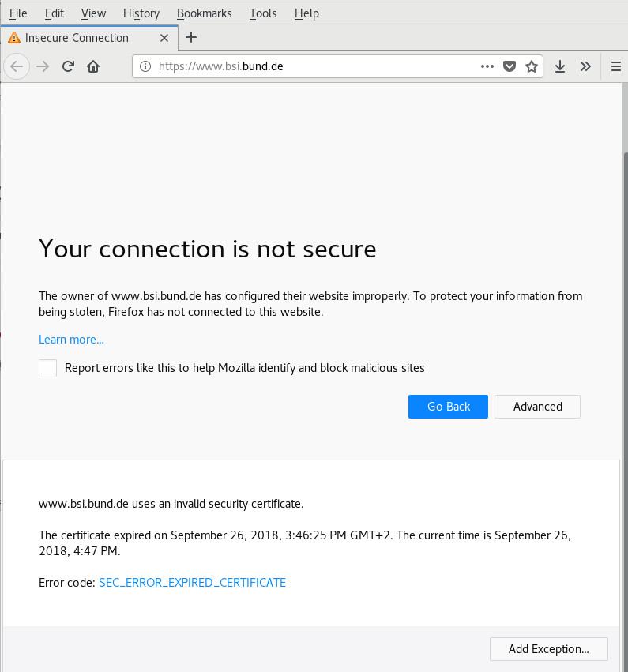The width and height of the screenshot is (628, 672).
Task: Open the Learn more link
Action: point(71,340)
